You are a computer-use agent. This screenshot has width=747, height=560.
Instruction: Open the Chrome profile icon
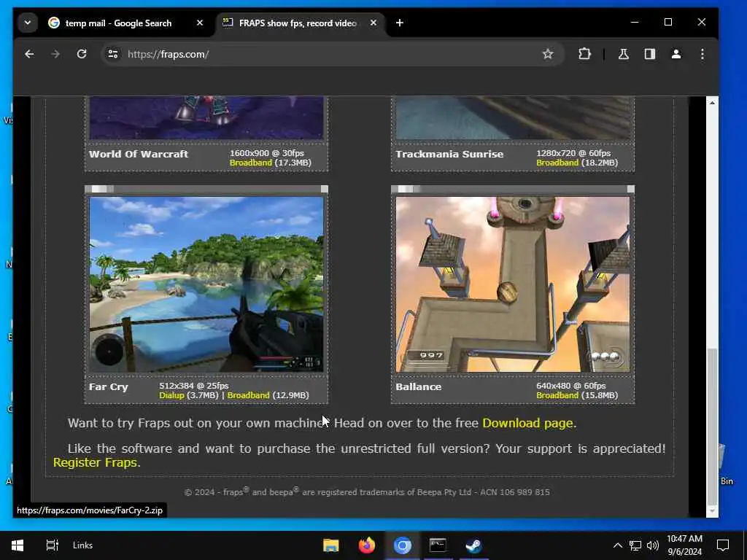[x=676, y=54]
